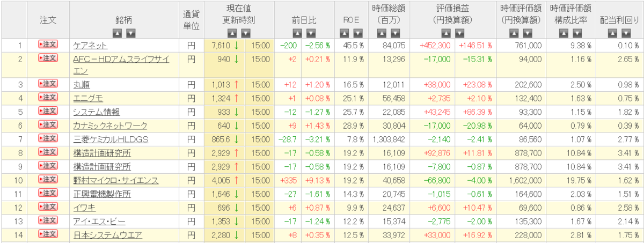Open 三菱ケミカルHLDGS stock link
Image resolution: width=644 pixels, height=243 pixels.
pyautogui.click(x=111, y=139)
